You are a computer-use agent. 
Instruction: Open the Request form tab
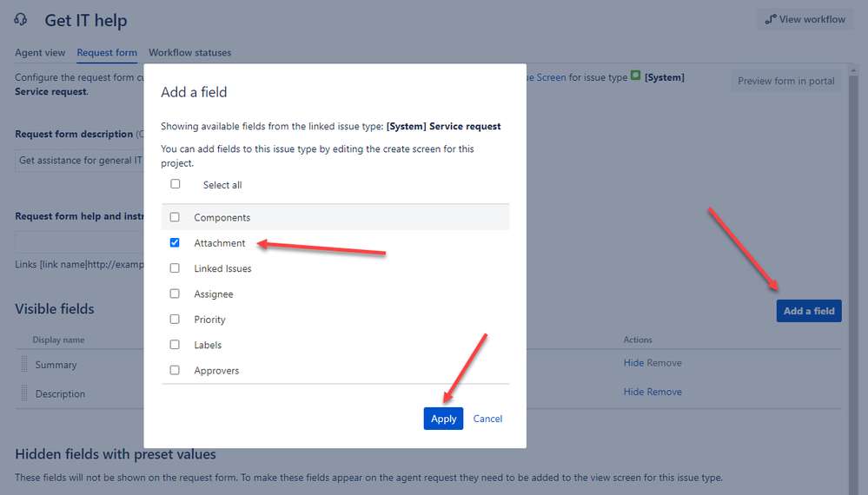pyautogui.click(x=107, y=53)
